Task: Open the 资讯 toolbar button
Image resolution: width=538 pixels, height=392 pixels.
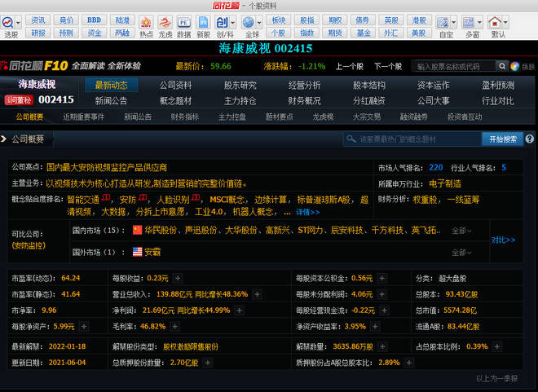Action: 38,20
